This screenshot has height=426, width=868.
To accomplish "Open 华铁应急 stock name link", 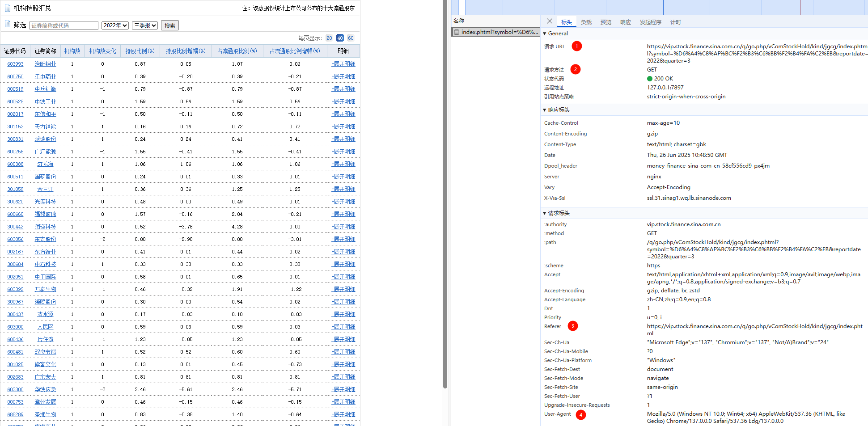I will click(x=46, y=389).
